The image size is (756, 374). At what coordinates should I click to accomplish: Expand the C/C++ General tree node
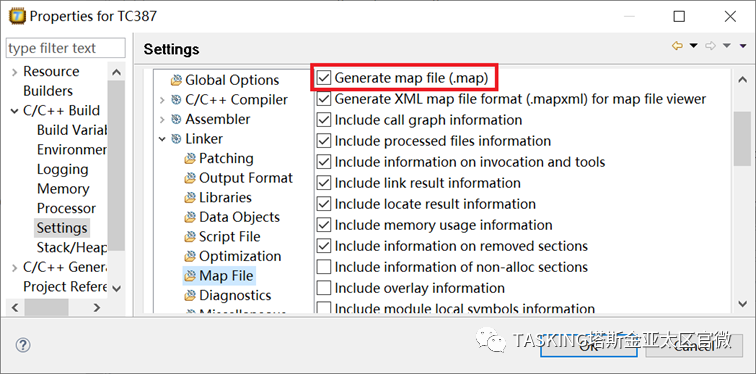point(14,267)
